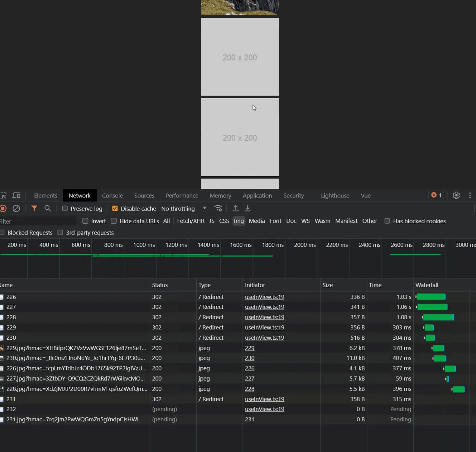Filter requests by Other
This screenshot has width=476, height=452.
click(x=370, y=221)
